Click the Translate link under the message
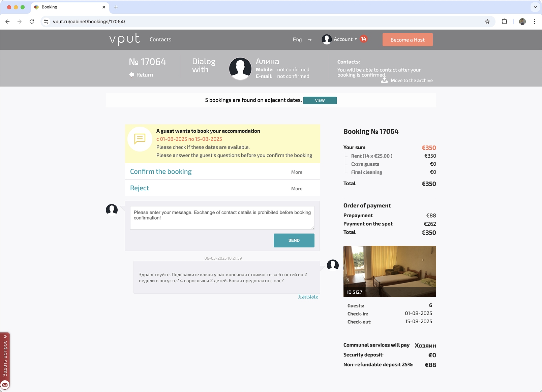 308,296
